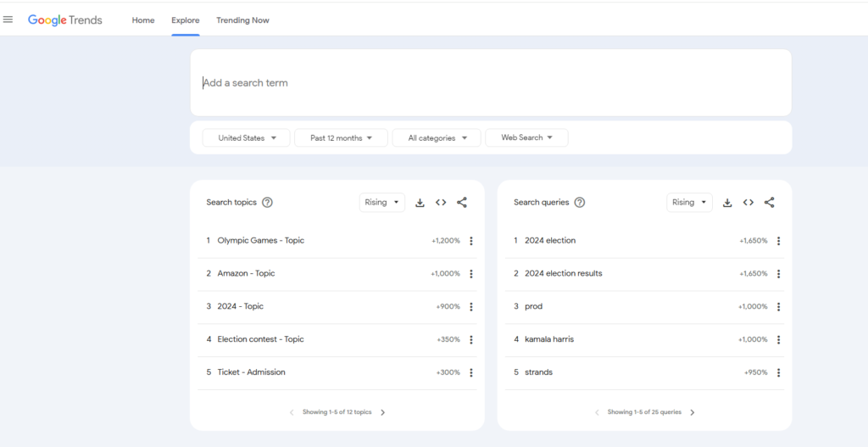The image size is (868, 447).
Task: Open the Web Search type dropdown
Action: tap(526, 138)
